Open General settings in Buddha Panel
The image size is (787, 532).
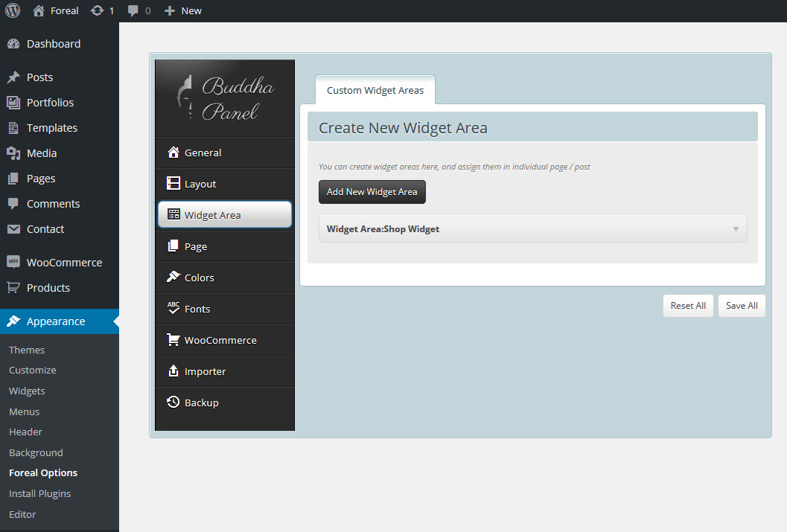click(225, 153)
